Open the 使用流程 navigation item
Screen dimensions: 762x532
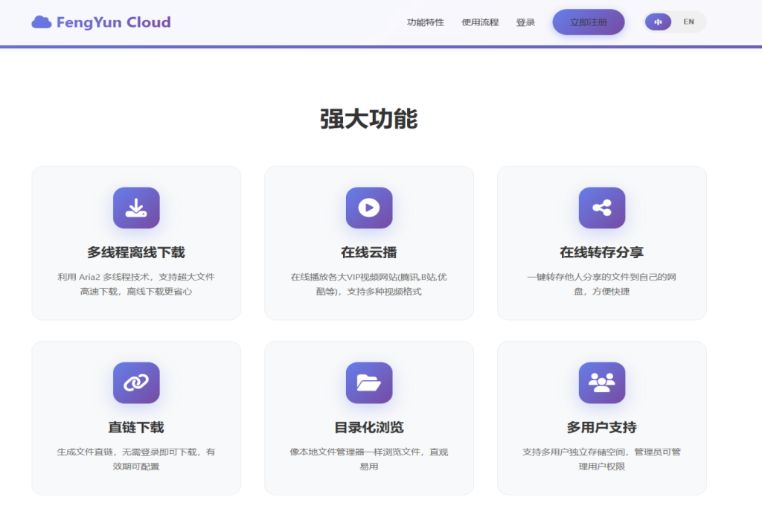click(x=480, y=22)
